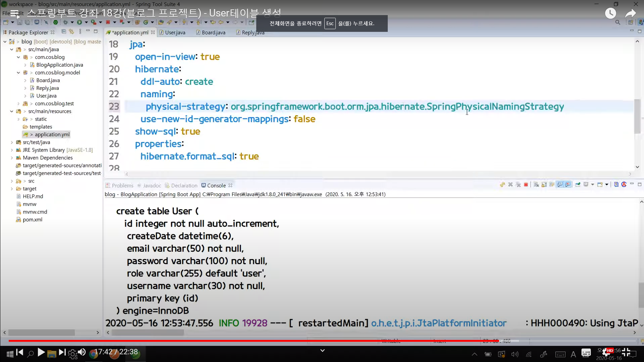Click Remove All Terminated Launches icon

tap(518, 185)
